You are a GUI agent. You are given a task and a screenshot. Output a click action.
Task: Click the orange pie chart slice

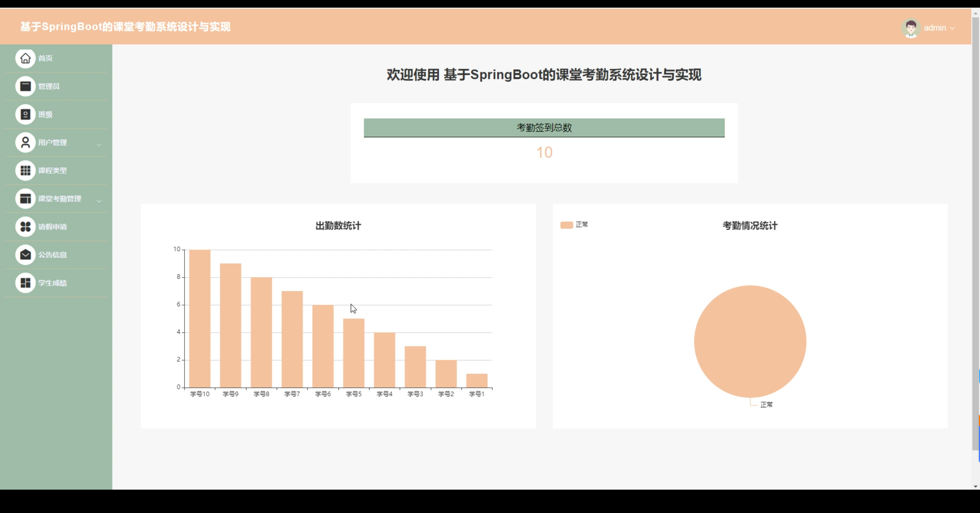coord(750,341)
